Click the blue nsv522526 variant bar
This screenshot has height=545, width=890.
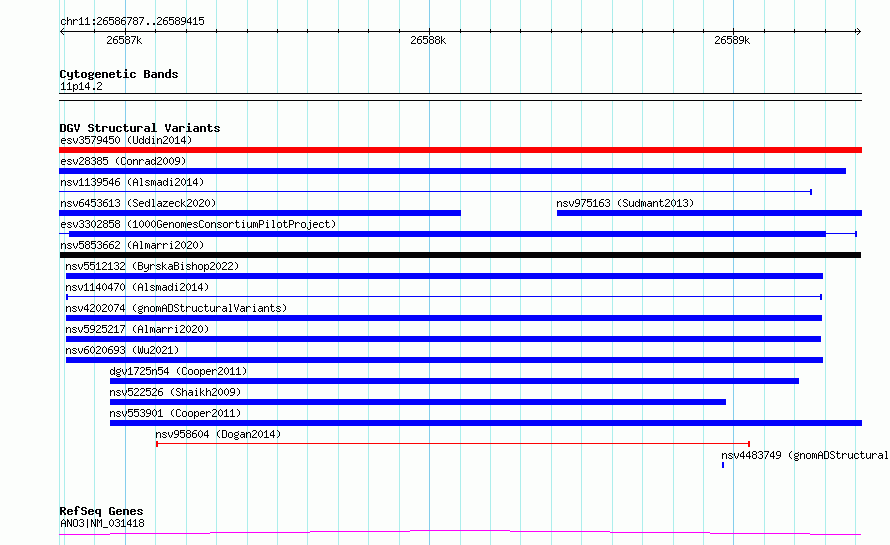418,402
